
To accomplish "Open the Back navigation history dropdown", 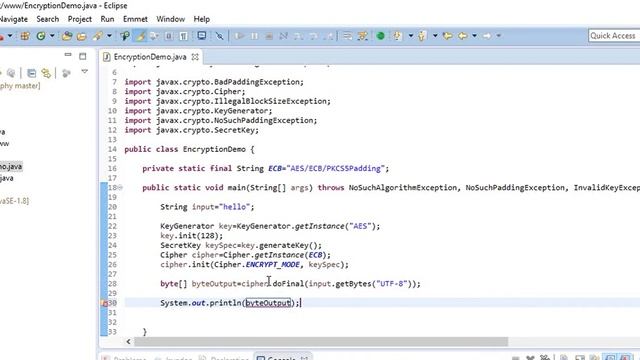I will click(x=474, y=36).
